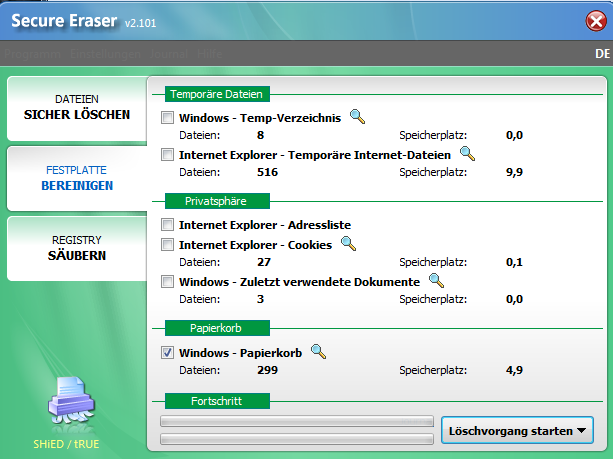The image size is (613, 459).
Task: Click the Fortschritt section header
Action: coord(217,401)
